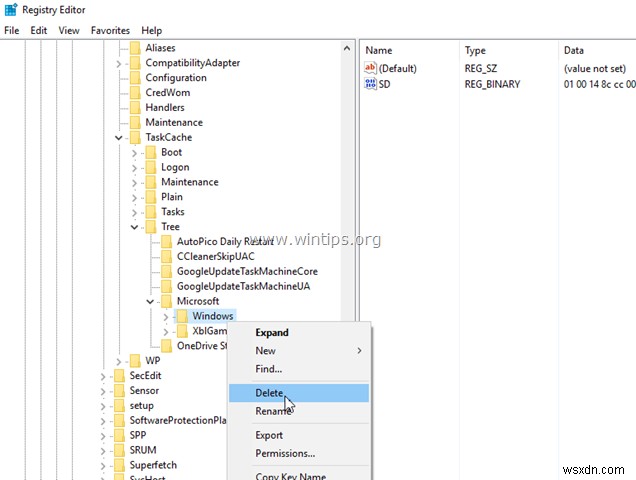Click the Configuration folder icon

click(x=135, y=78)
